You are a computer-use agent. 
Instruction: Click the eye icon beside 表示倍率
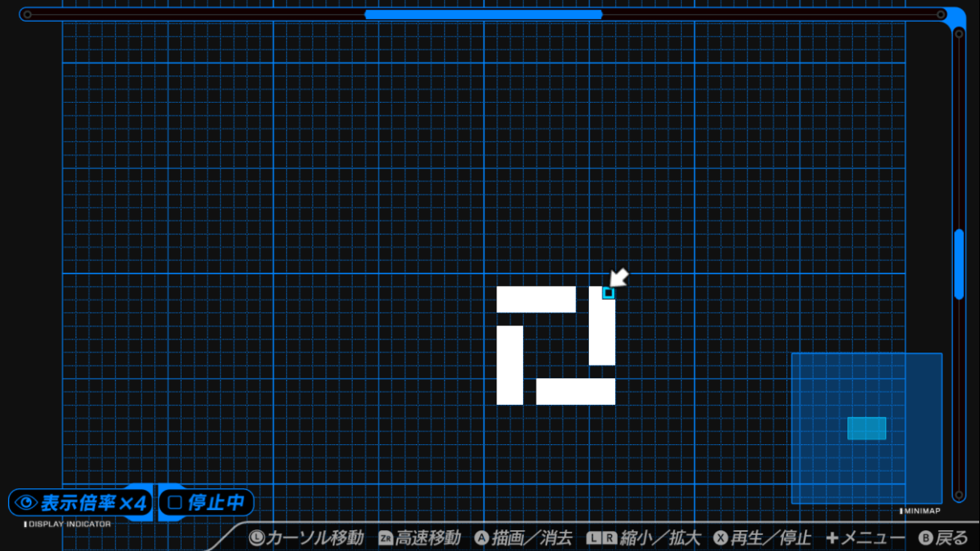point(27,504)
